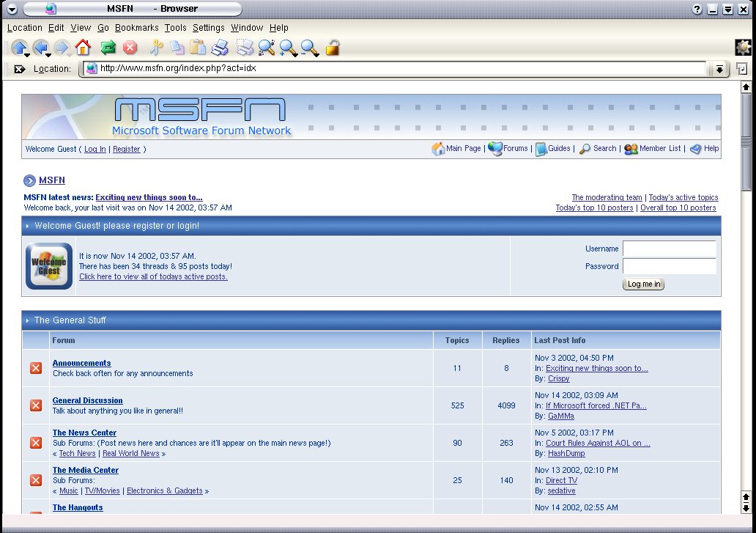Click the title bar question mark help button
The height and width of the screenshot is (533, 756).
coord(697,9)
